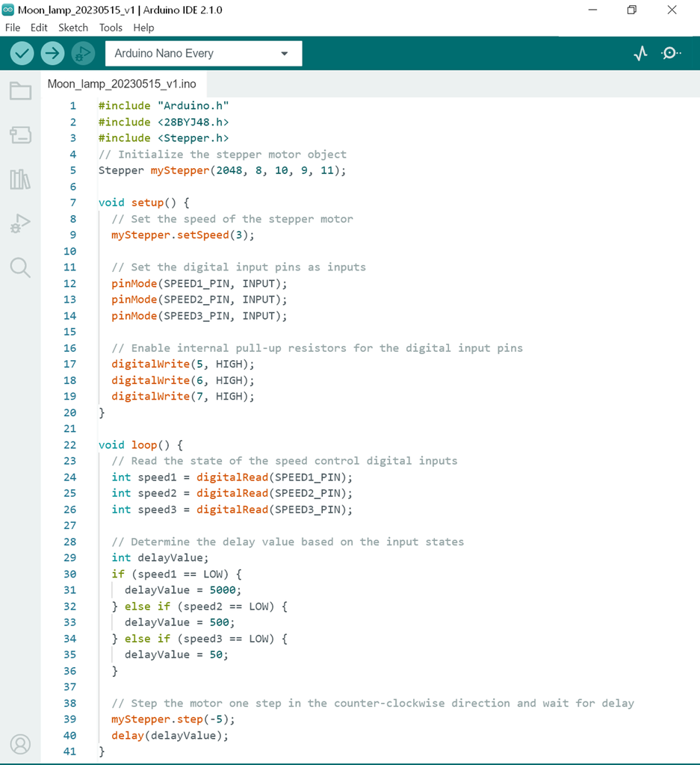Click 'setup' in void setup()
The width and height of the screenshot is (700, 765).
click(147, 202)
